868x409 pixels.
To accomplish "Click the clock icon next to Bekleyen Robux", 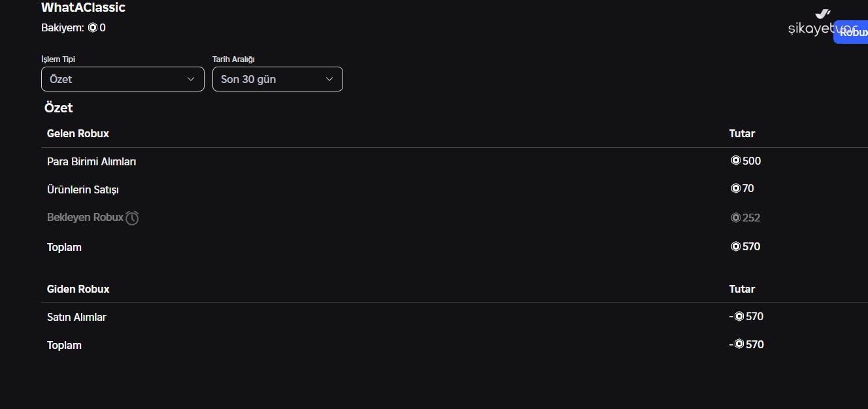I will (x=133, y=217).
